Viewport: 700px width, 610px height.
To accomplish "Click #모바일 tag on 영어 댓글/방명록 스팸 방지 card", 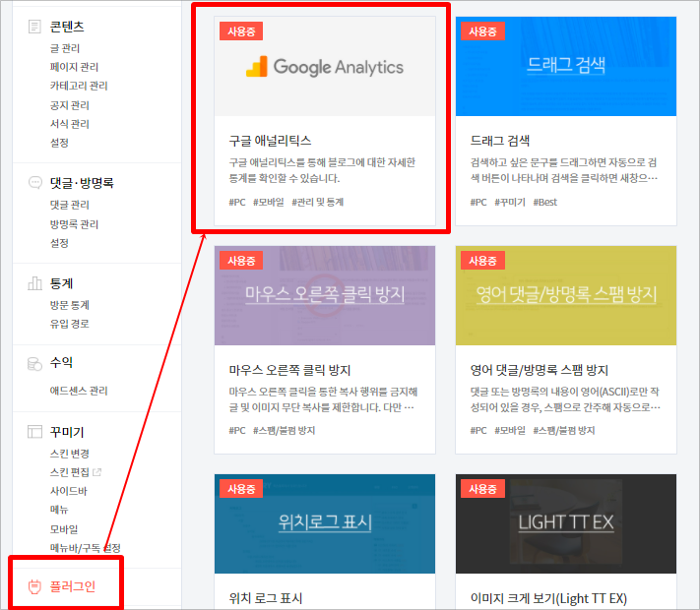I will point(510,431).
